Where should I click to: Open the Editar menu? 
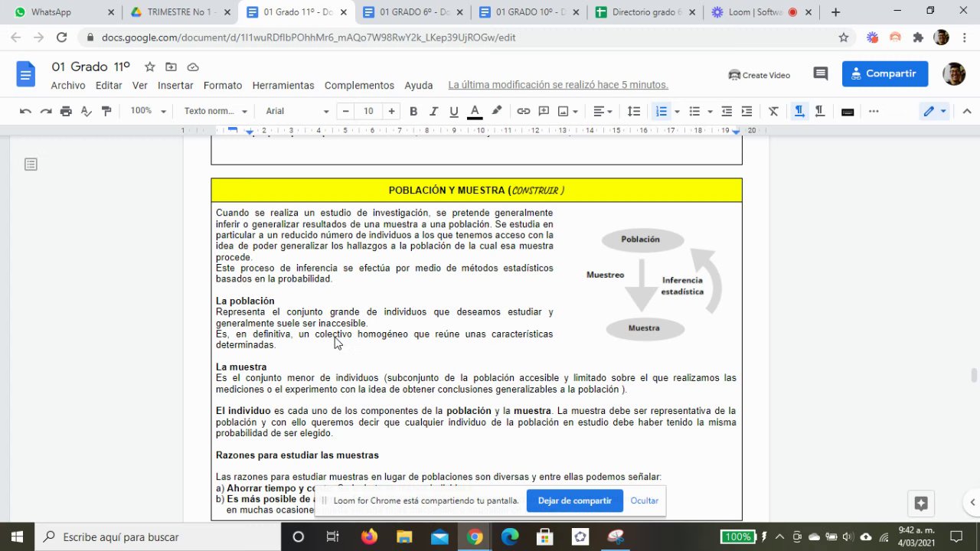(x=109, y=86)
